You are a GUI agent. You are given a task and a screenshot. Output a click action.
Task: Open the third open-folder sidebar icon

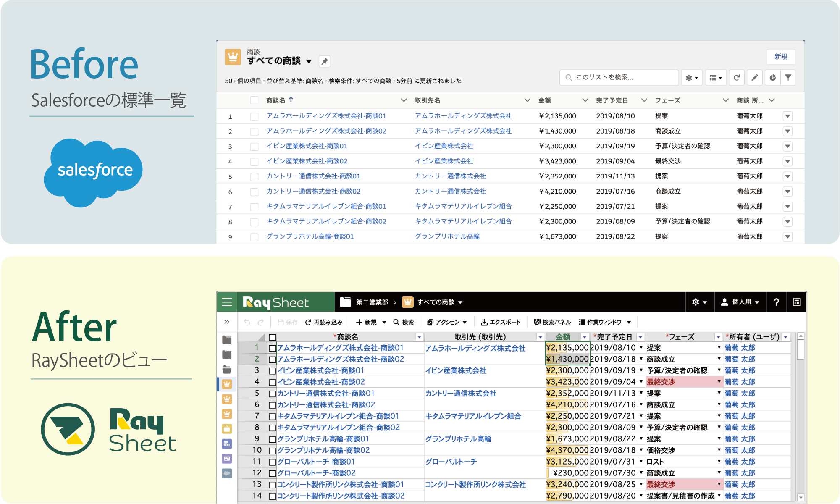tap(227, 370)
